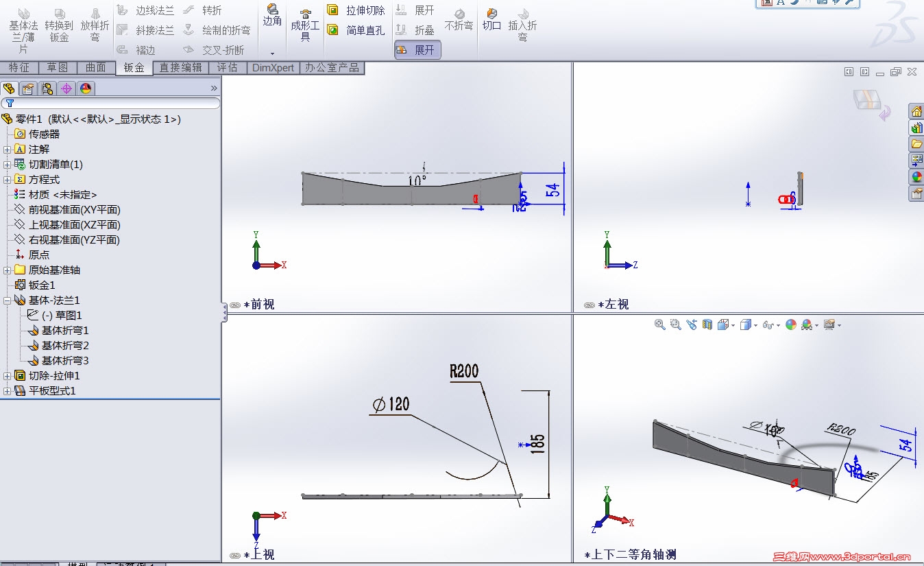This screenshot has width=924, height=566.
Task: Expand the Cut-Extrude1 (切除-拉伸1) node
Action: 7,375
